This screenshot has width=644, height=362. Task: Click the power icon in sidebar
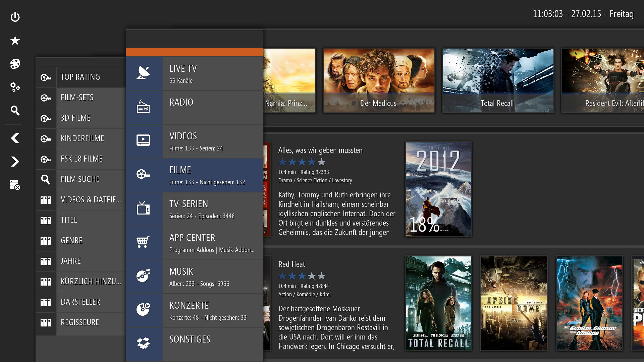[x=15, y=17]
